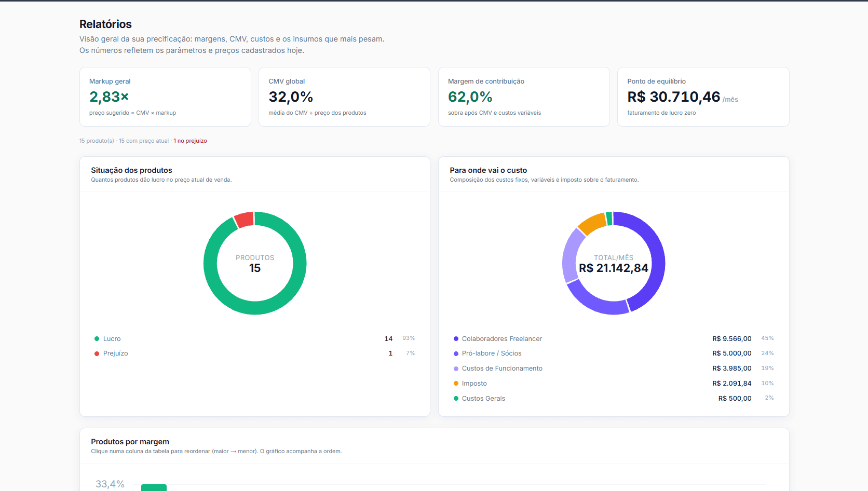Click the green bar in margin chart
The width and height of the screenshot is (868, 491).
point(154,488)
